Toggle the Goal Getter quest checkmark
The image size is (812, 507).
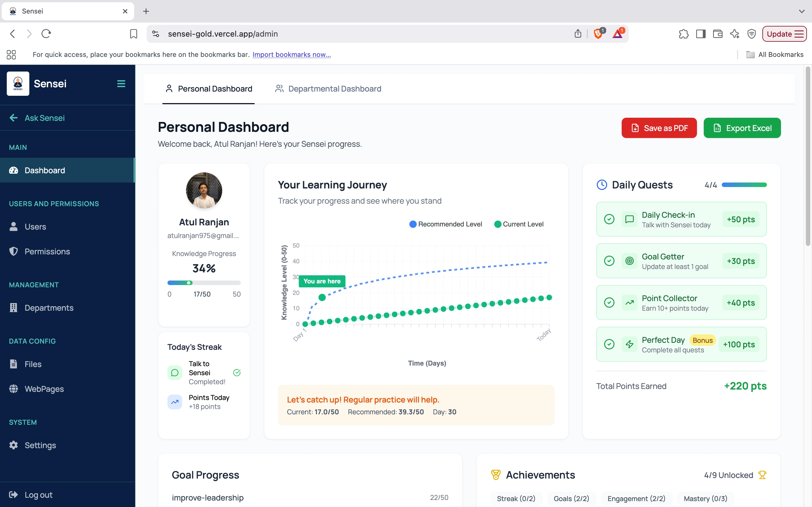pyautogui.click(x=609, y=261)
